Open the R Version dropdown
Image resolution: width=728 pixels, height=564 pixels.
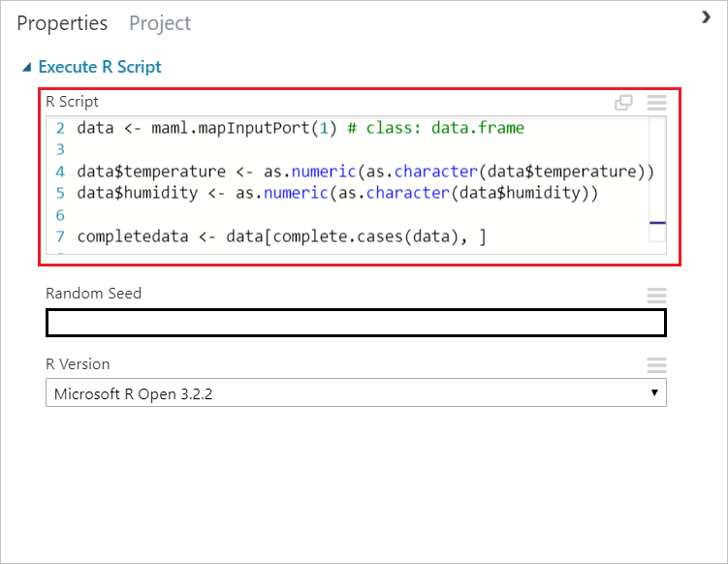[x=356, y=393]
